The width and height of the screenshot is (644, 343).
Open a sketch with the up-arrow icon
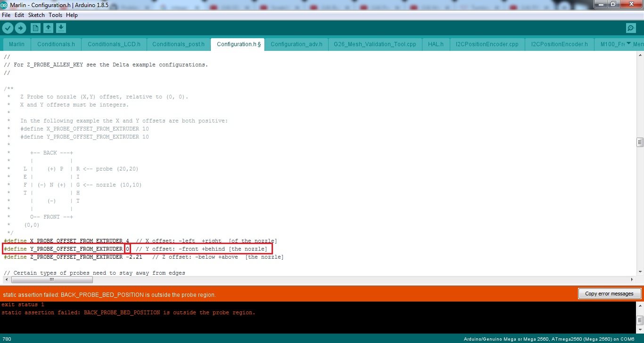tap(48, 28)
